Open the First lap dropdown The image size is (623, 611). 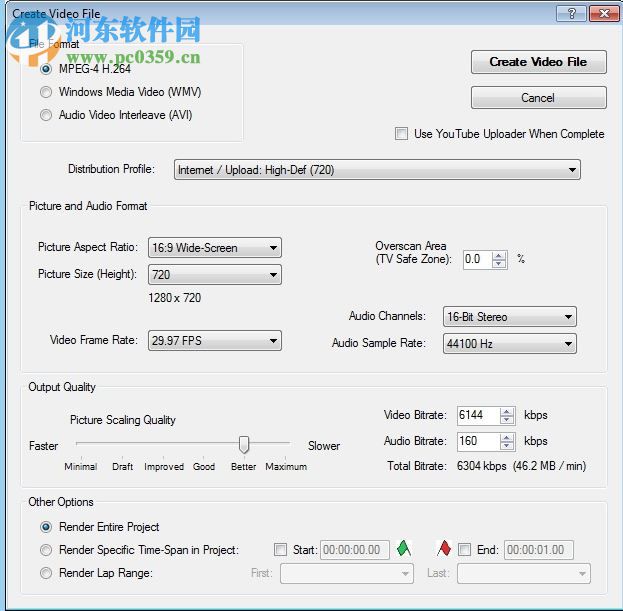pos(347,574)
